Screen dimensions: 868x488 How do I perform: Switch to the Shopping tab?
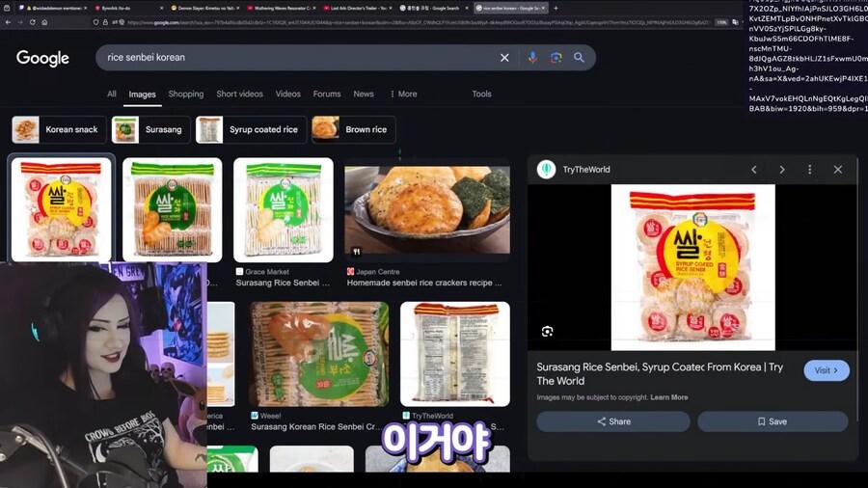point(186,95)
